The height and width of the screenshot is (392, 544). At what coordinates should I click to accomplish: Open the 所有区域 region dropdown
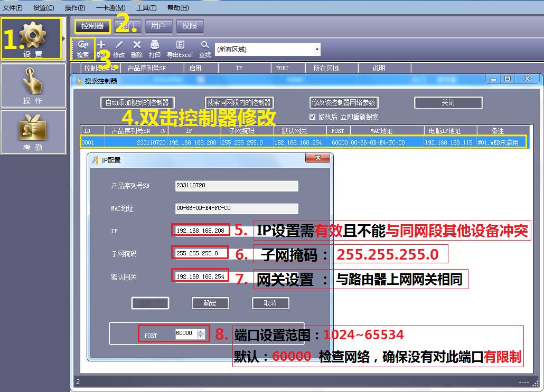click(x=316, y=49)
